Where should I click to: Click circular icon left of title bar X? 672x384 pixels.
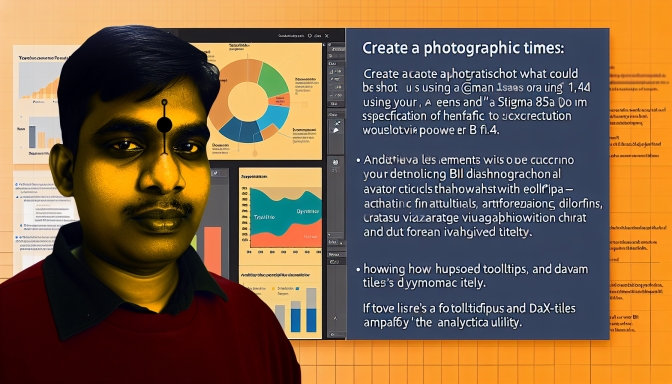pyautogui.click(x=310, y=36)
